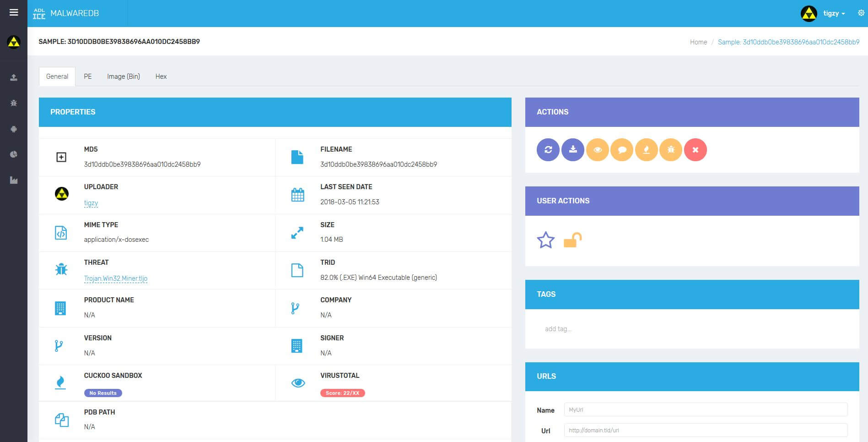The width and height of the screenshot is (868, 442).
Task: Toggle the orange padlock lock state
Action: click(572, 240)
